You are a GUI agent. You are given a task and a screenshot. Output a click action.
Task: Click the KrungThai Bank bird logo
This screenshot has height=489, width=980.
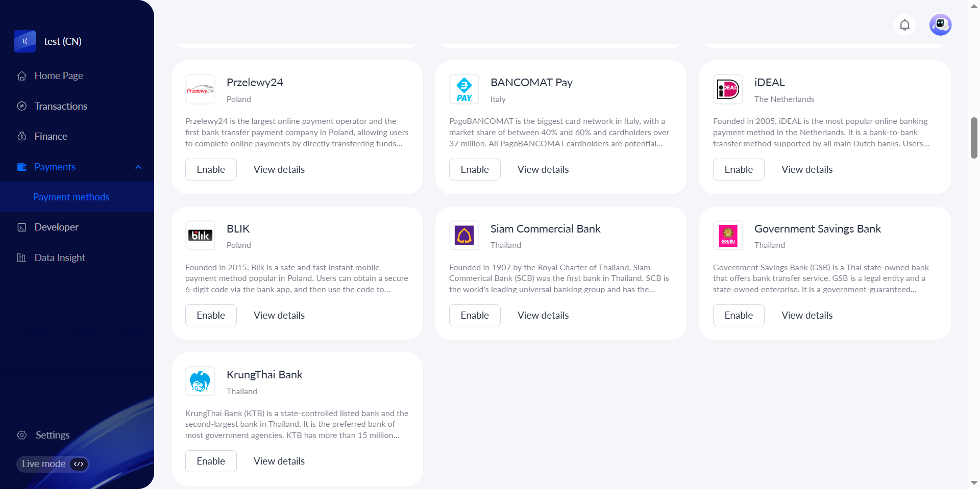pos(200,381)
